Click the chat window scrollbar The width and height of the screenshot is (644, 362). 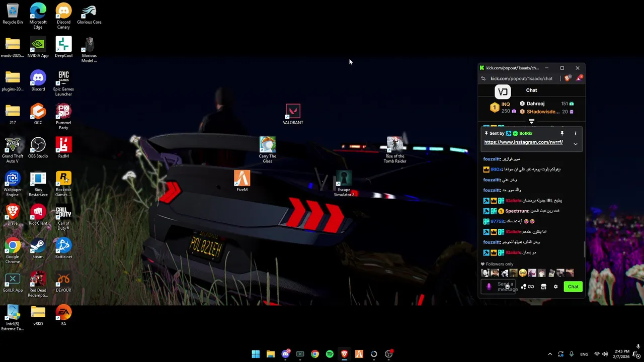pos(584,249)
